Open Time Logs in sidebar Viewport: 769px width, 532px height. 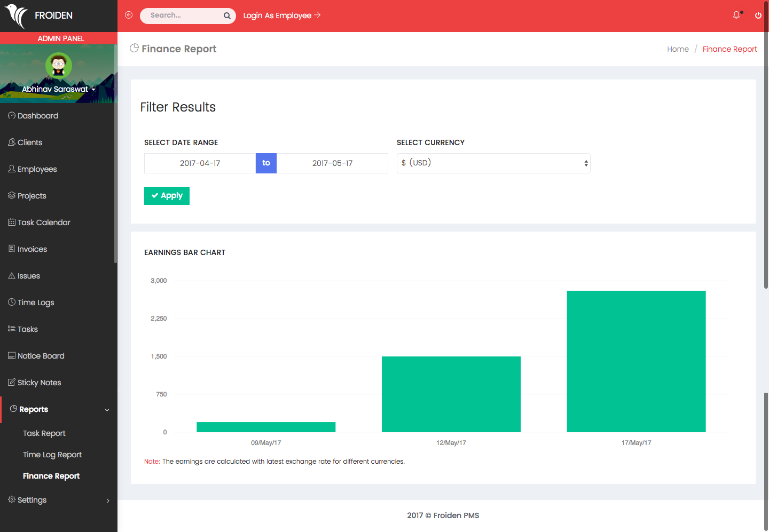pos(36,303)
